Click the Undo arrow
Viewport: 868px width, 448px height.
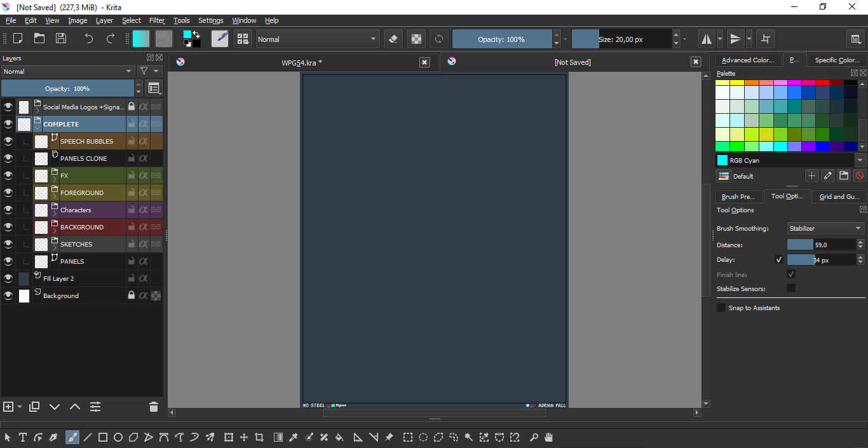[x=89, y=39]
